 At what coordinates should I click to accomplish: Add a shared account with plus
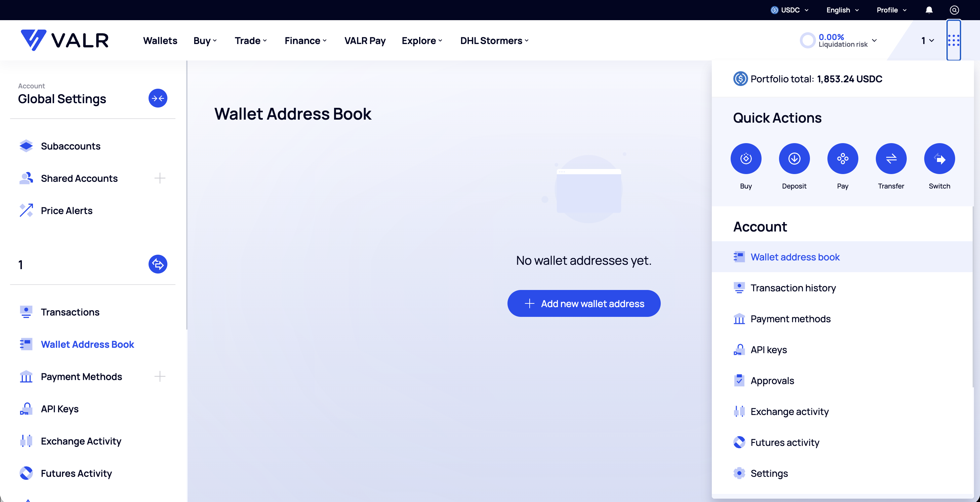pos(160,178)
